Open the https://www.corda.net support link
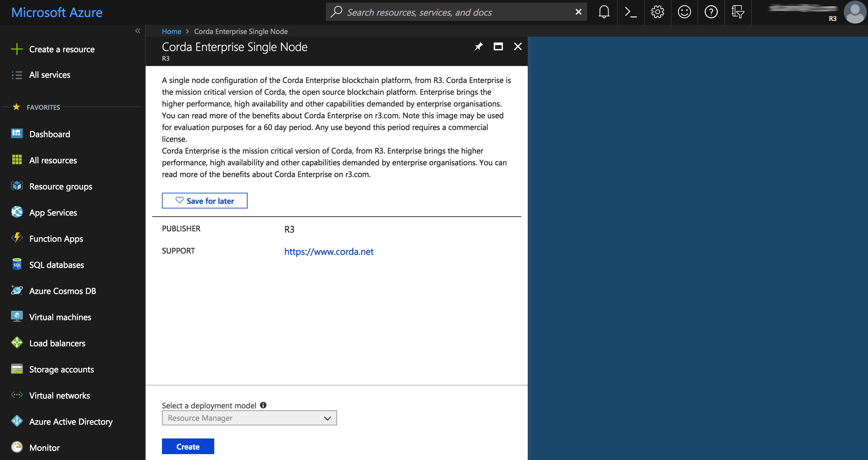The image size is (868, 460). point(329,252)
